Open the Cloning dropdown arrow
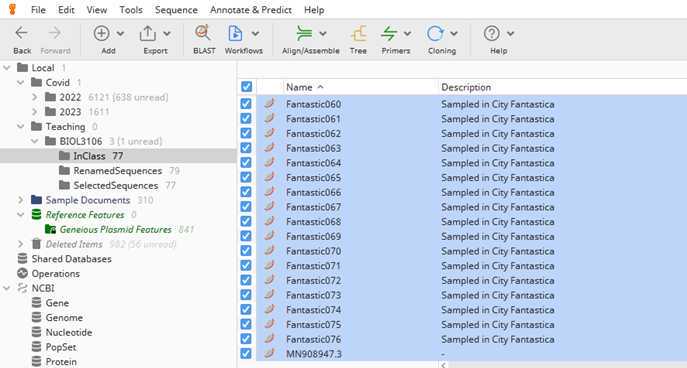The image size is (687, 368). point(454,33)
